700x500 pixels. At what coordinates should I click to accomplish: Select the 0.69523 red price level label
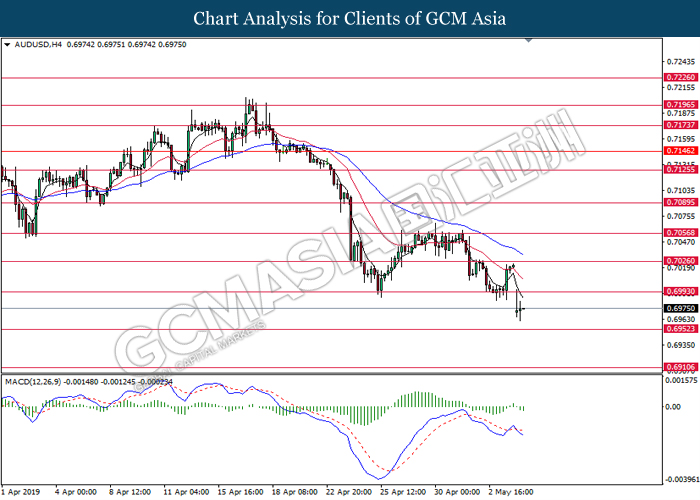pos(681,329)
